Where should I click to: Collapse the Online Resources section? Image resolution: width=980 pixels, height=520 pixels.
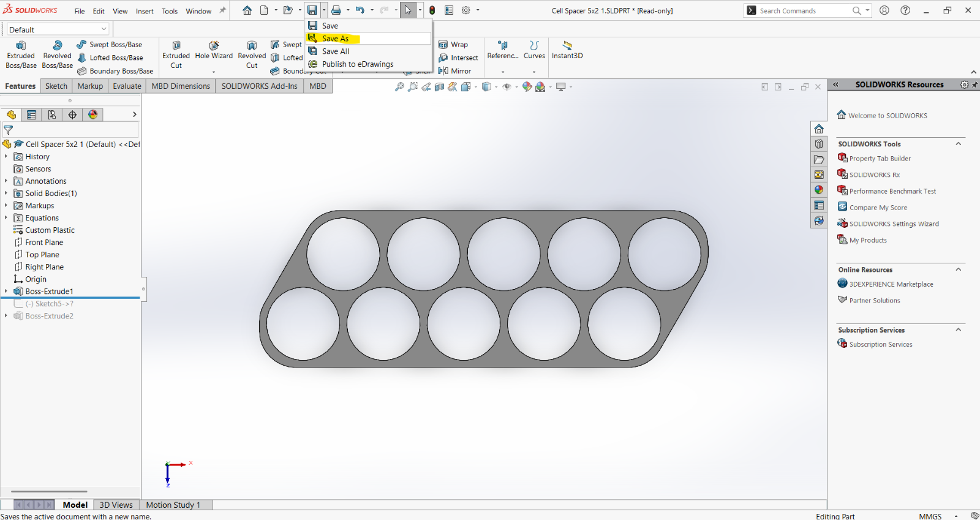[x=959, y=269]
